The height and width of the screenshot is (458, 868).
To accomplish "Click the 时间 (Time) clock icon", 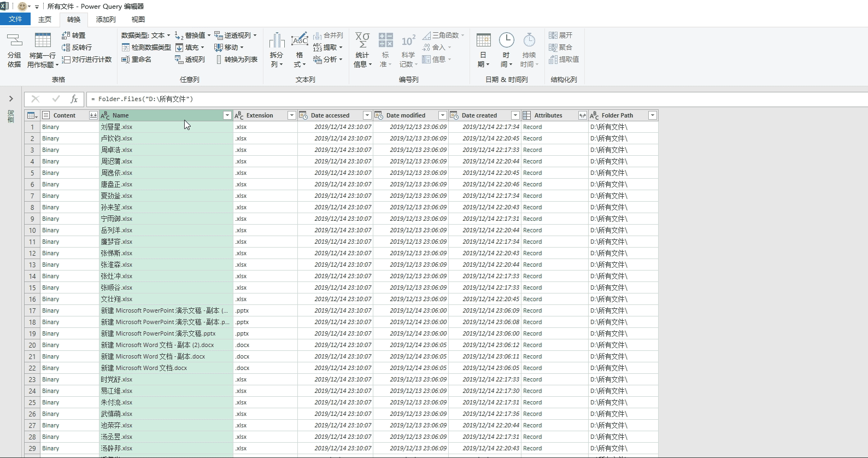I will (x=507, y=40).
